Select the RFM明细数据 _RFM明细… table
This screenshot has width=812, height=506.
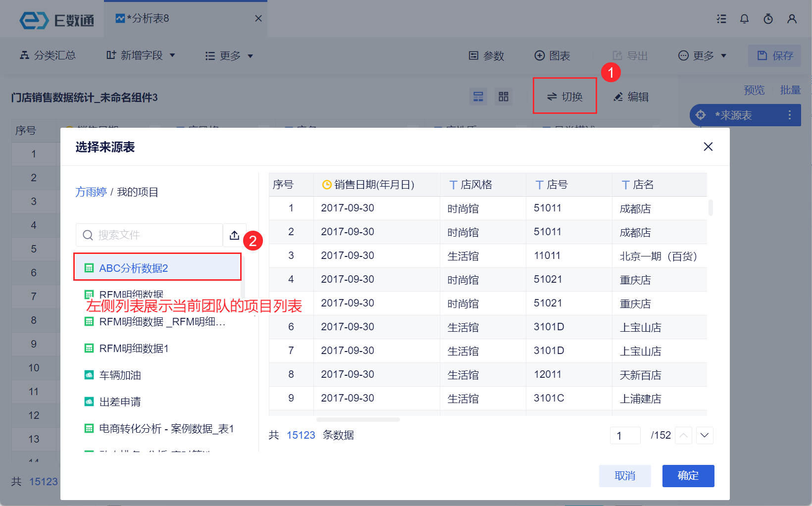pyautogui.click(x=157, y=322)
